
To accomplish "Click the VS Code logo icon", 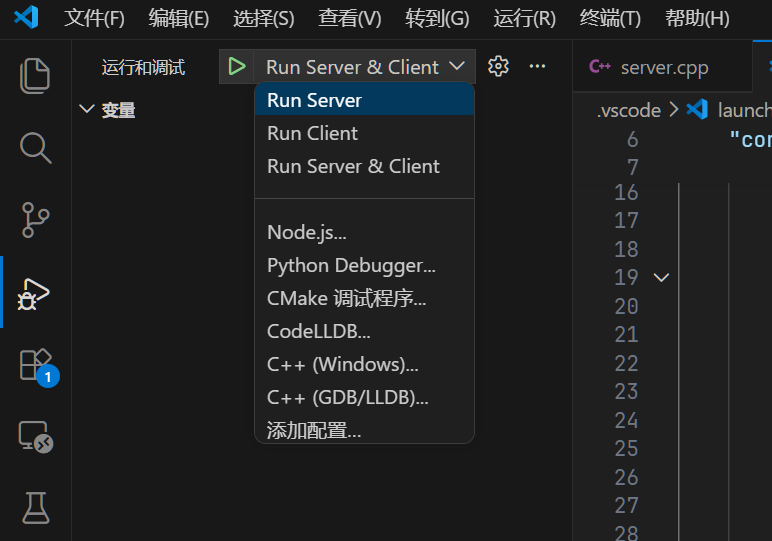I will (x=27, y=17).
